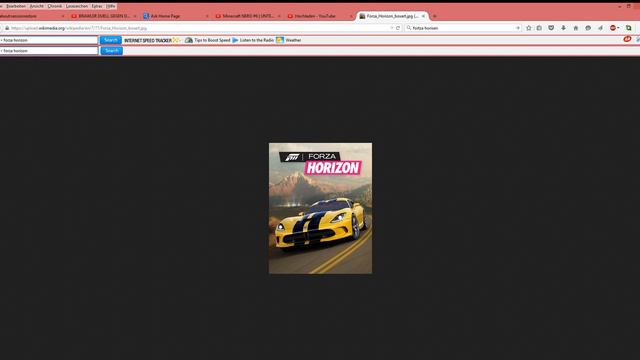Open the URL history dropdown arrow
The height and width of the screenshot is (360, 640).
coord(391,28)
